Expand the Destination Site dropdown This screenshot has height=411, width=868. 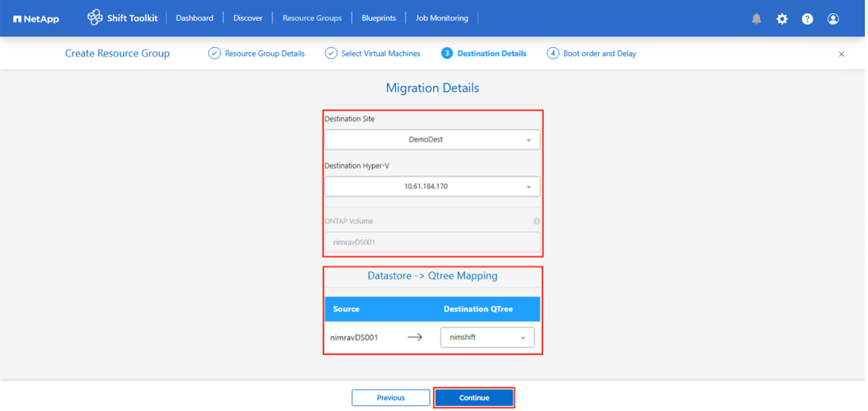(432, 140)
